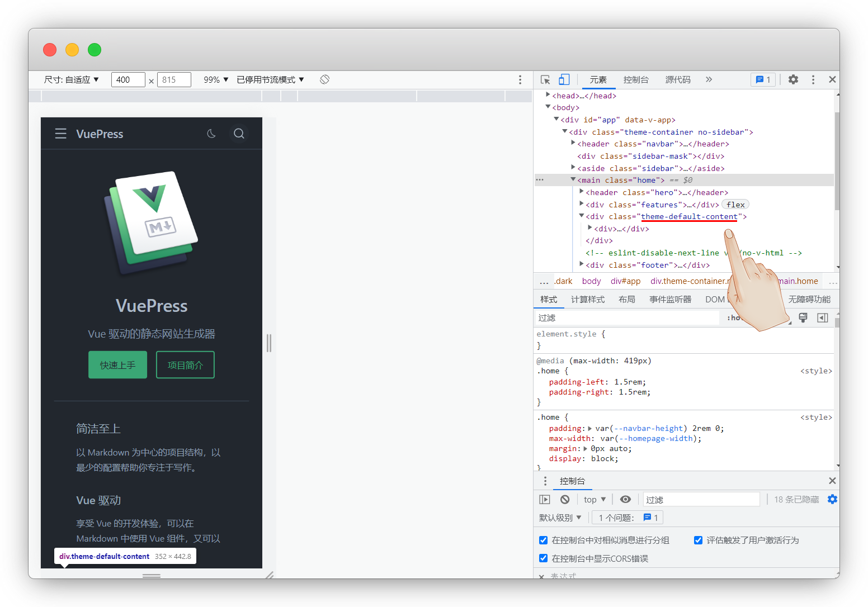Screen dimensions: 868x607
Task: Open the top execution context dropdown
Action: pyautogui.click(x=594, y=499)
